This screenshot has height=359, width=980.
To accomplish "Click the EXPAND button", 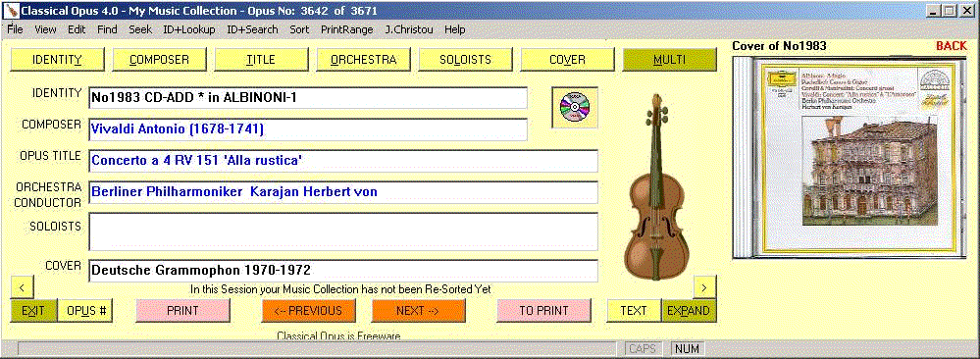I will (689, 311).
